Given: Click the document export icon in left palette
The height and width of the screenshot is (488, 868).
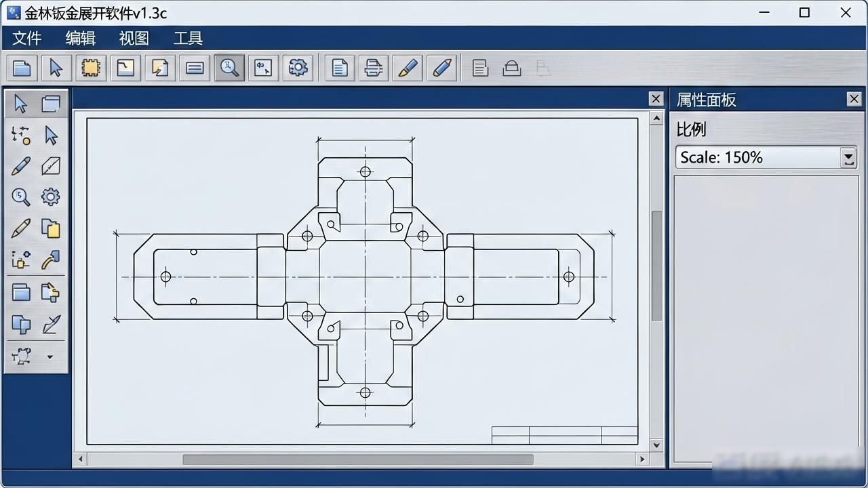Looking at the screenshot, I should pyautogui.click(x=51, y=293).
